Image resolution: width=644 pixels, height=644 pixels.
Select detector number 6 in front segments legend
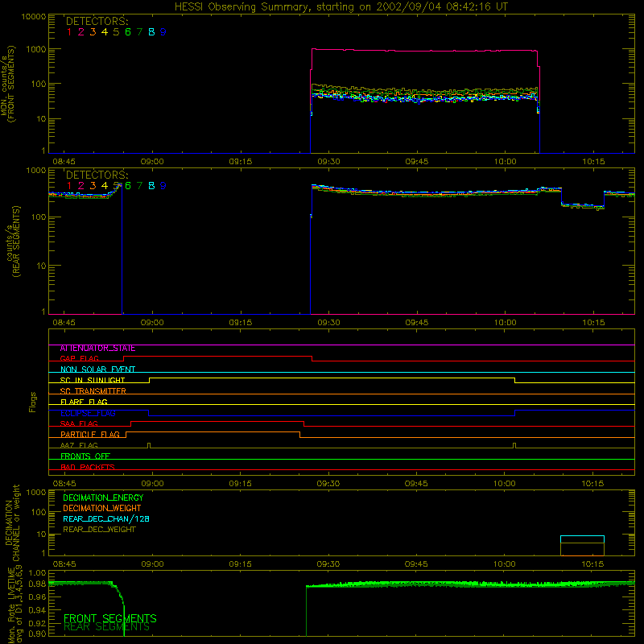[128, 32]
